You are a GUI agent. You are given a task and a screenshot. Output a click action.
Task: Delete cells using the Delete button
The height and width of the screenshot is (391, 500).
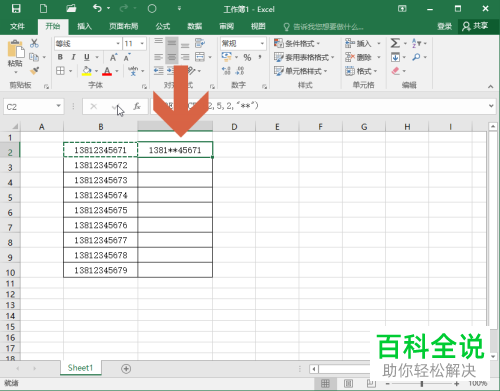358,57
